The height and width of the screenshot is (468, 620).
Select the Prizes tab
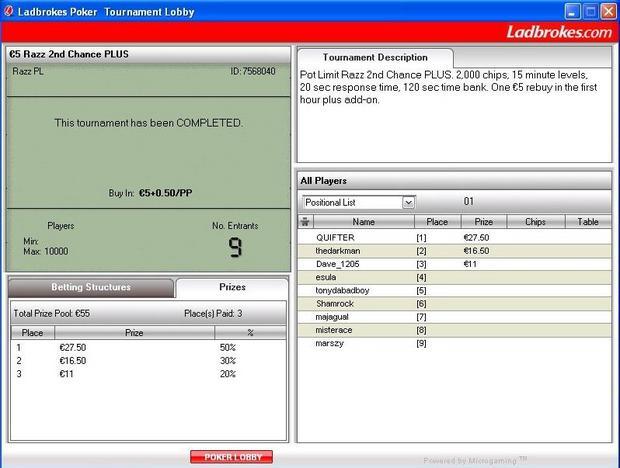point(232,287)
